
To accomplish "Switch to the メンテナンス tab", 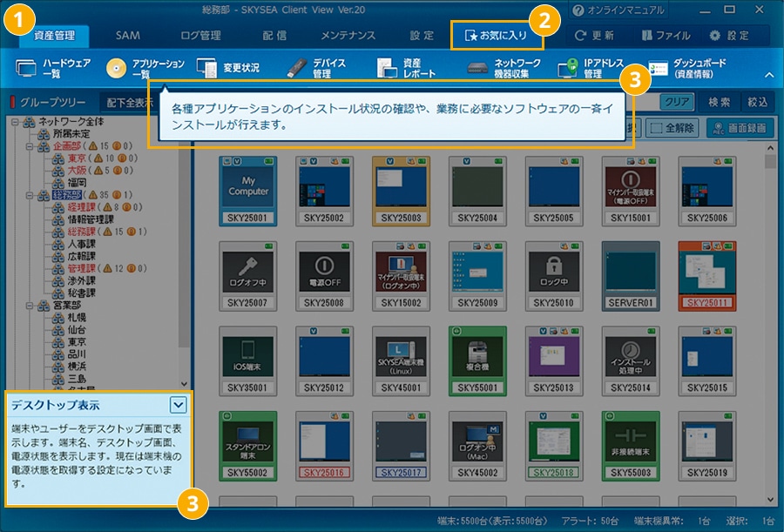I will (348, 36).
